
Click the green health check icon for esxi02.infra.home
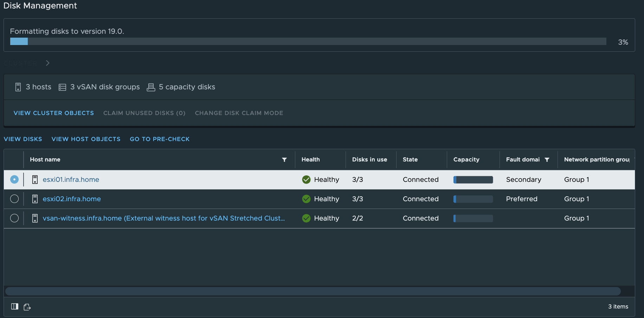click(x=306, y=199)
